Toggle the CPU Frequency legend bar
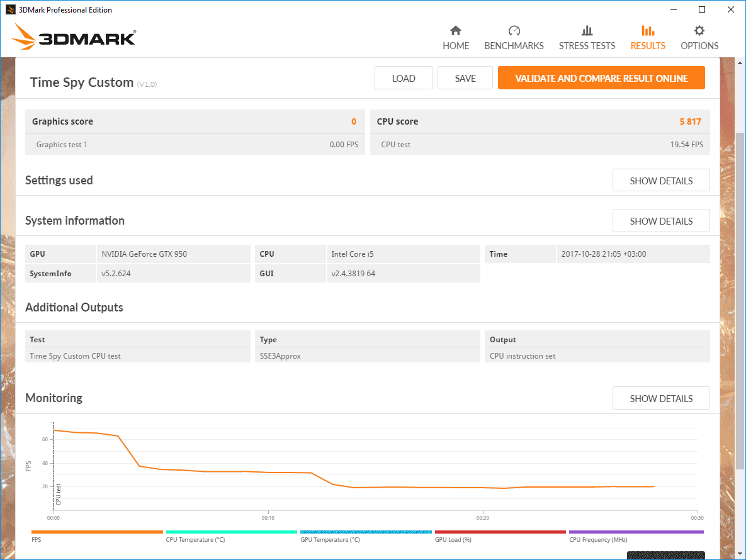This screenshot has width=746, height=560. [636, 532]
